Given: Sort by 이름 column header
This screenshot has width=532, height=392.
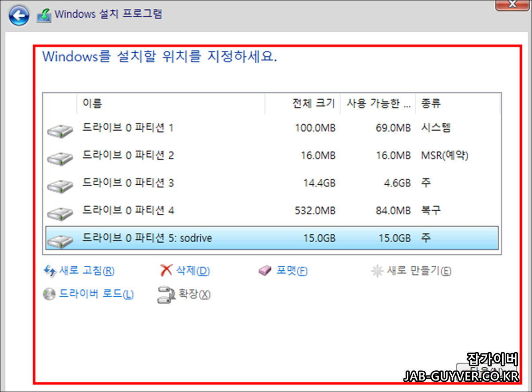Looking at the screenshot, I should [x=171, y=104].
